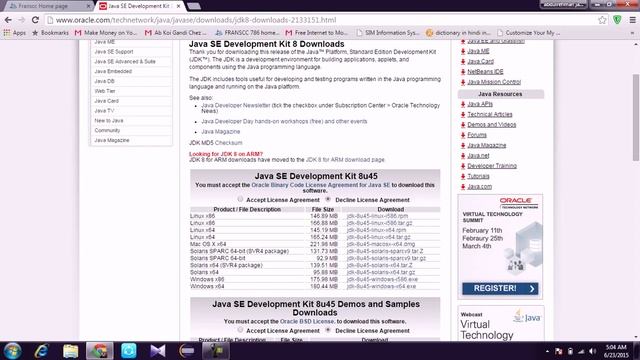640x360 pixels.
Task: Select Decline License Agreement for JDK 8u45
Action: click(328, 199)
